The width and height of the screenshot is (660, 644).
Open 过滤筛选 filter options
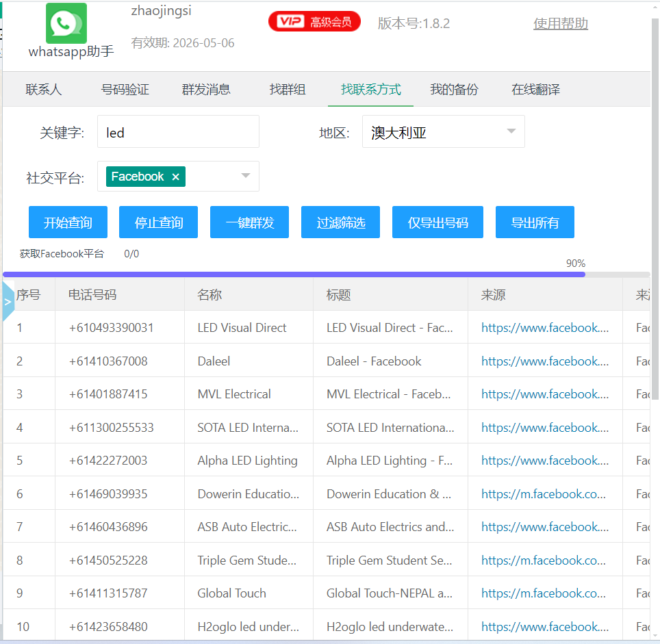pos(340,222)
